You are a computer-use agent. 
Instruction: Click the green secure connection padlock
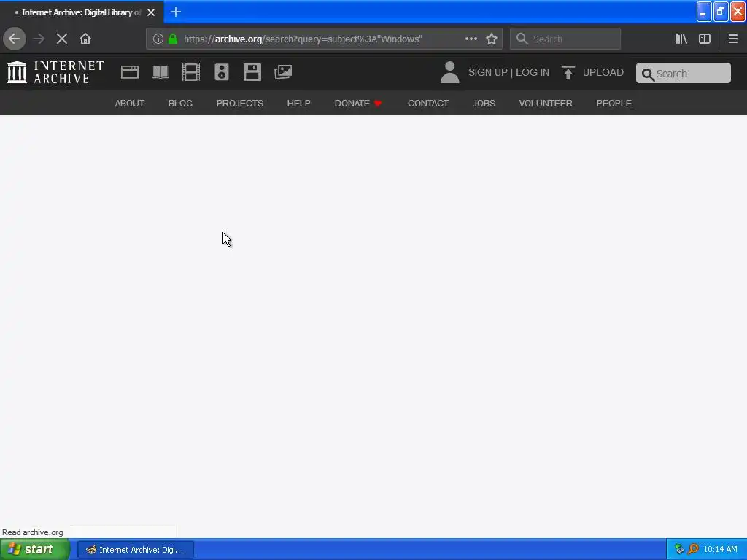(x=173, y=39)
